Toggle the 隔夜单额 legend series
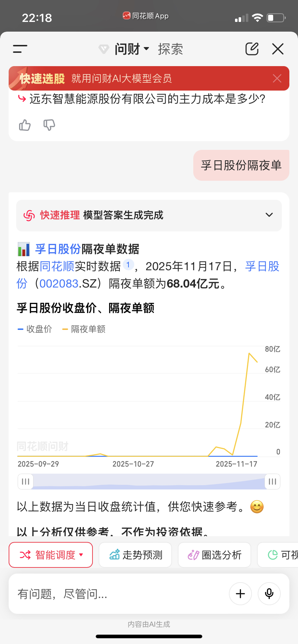 click(x=84, y=329)
